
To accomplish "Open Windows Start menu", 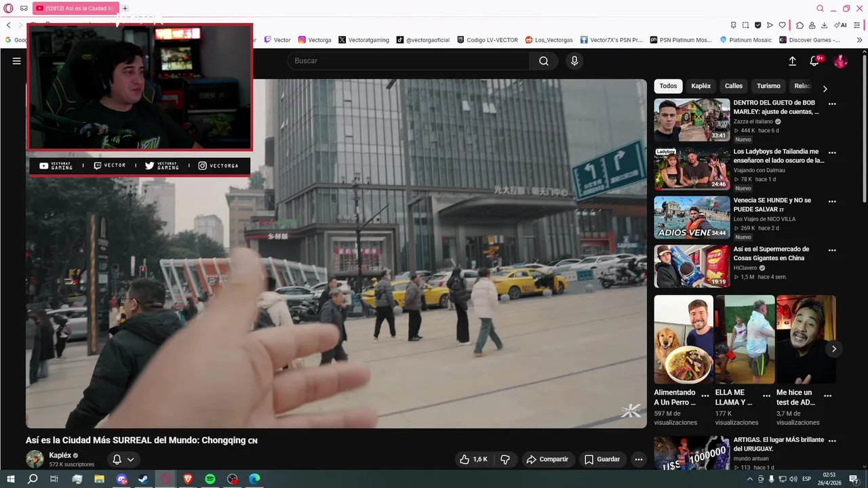I will click(11, 479).
